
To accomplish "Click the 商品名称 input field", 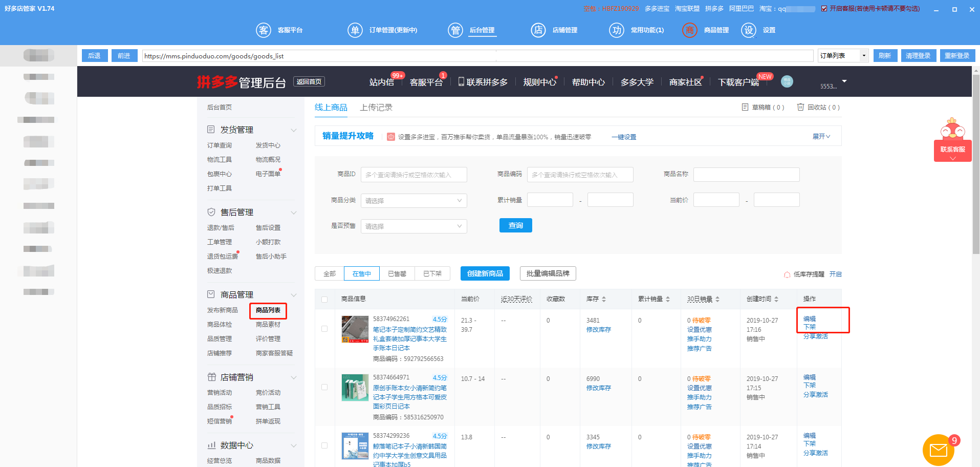I will pos(747,175).
